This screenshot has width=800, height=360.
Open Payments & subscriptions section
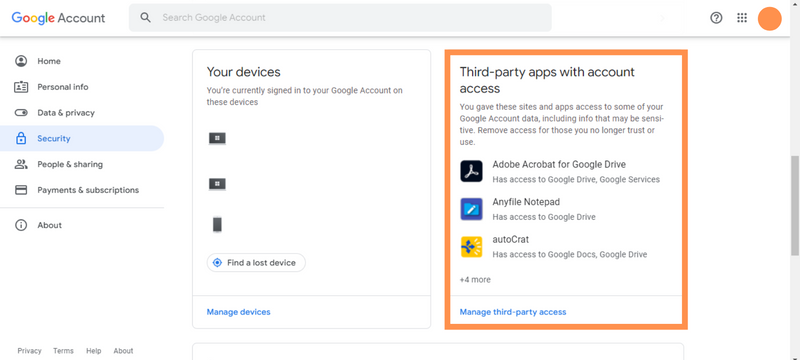pos(82,190)
